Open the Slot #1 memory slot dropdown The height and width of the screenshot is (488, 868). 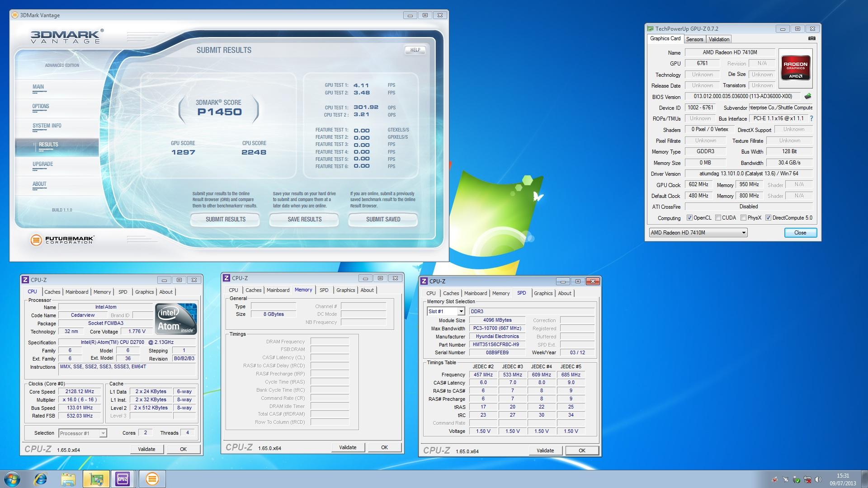pos(446,311)
